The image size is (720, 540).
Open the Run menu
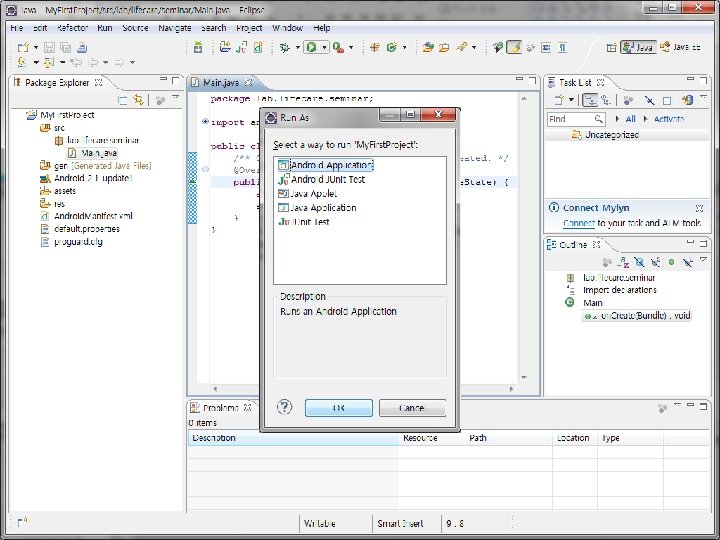105,28
